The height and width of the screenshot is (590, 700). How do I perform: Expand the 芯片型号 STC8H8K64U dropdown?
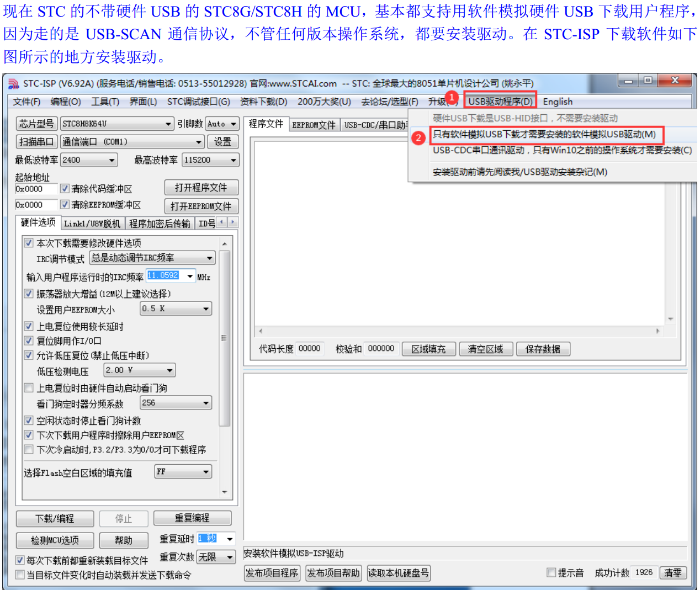(x=169, y=124)
